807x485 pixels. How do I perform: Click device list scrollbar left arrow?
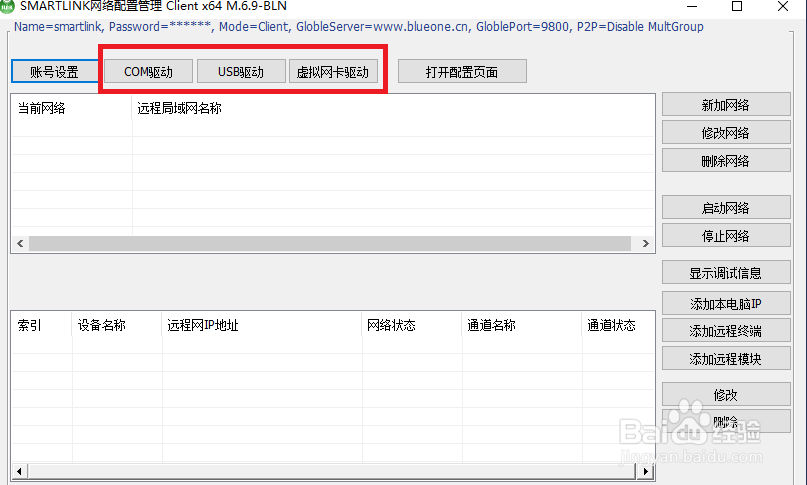20,471
